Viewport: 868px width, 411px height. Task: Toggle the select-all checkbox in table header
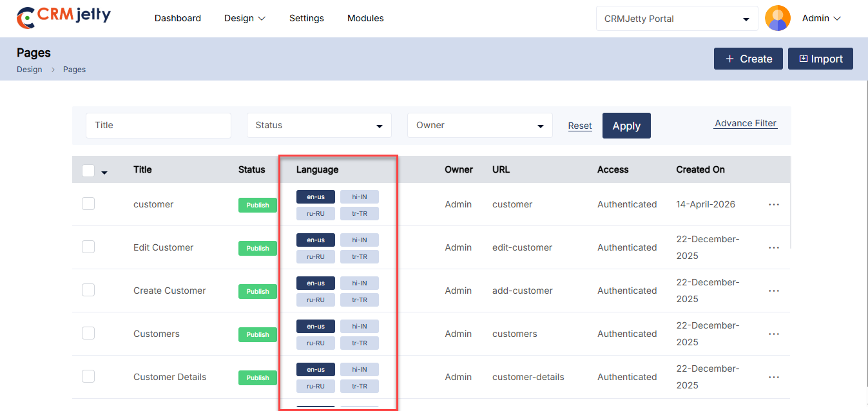pyautogui.click(x=88, y=170)
